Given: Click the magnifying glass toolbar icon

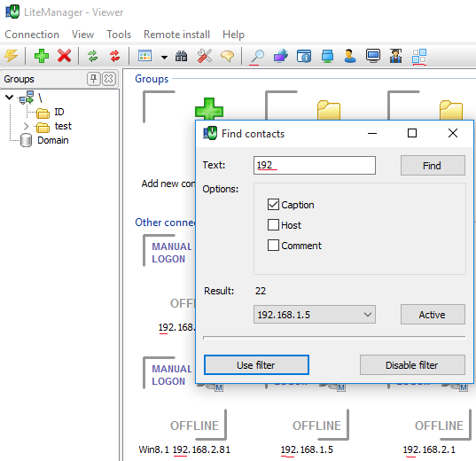Looking at the screenshot, I should pos(257,56).
